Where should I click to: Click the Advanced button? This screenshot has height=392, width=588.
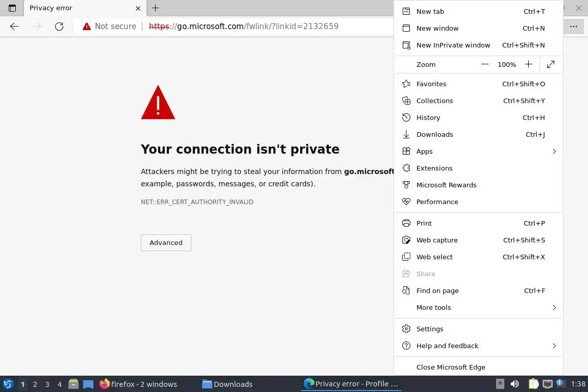pyautogui.click(x=166, y=242)
